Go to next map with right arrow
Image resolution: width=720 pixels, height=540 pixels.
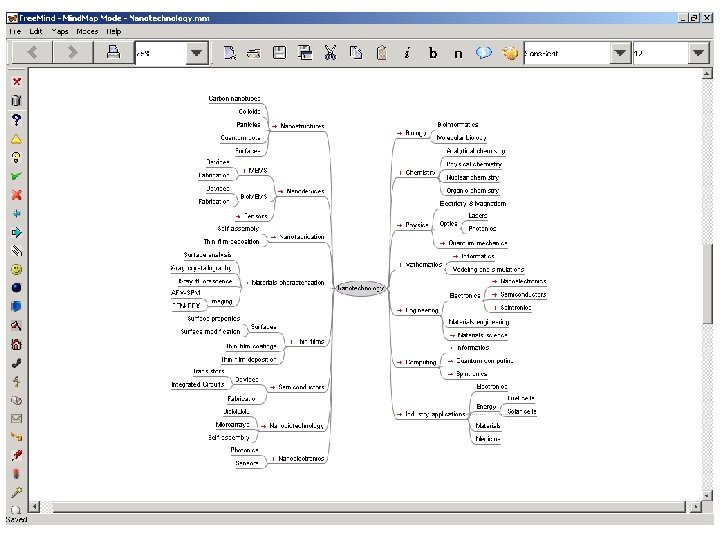pos(73,53)
